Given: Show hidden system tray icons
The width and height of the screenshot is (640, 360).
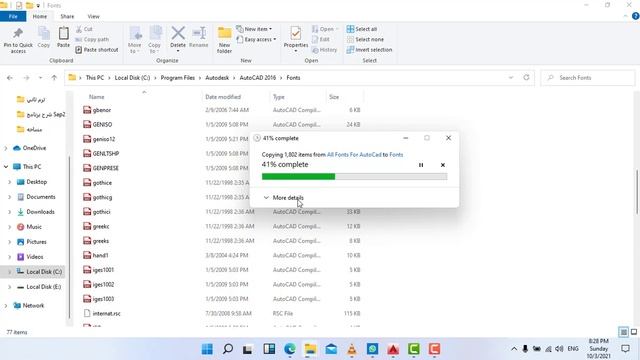Looking at the screenshot, I should (x=514, y=349).
